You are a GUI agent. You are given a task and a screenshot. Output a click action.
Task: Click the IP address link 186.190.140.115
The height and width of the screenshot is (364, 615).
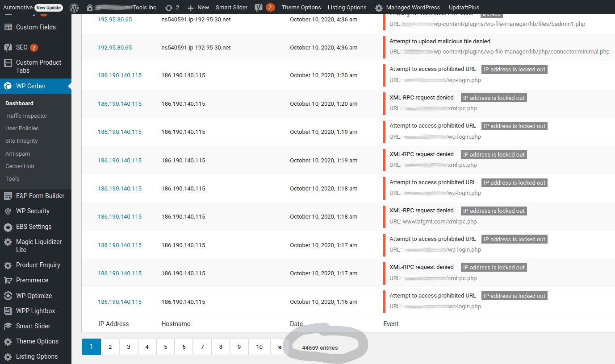(x=119, y=75)
